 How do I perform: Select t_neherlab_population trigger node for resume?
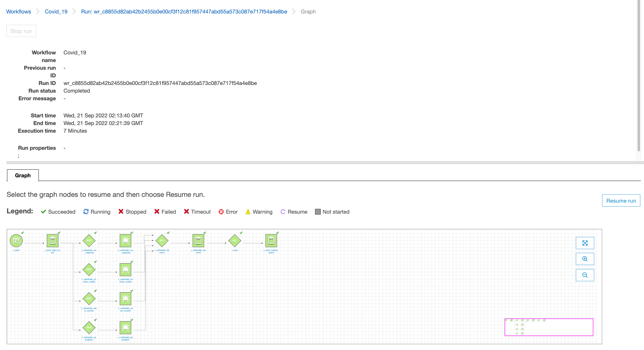(89, 327)
